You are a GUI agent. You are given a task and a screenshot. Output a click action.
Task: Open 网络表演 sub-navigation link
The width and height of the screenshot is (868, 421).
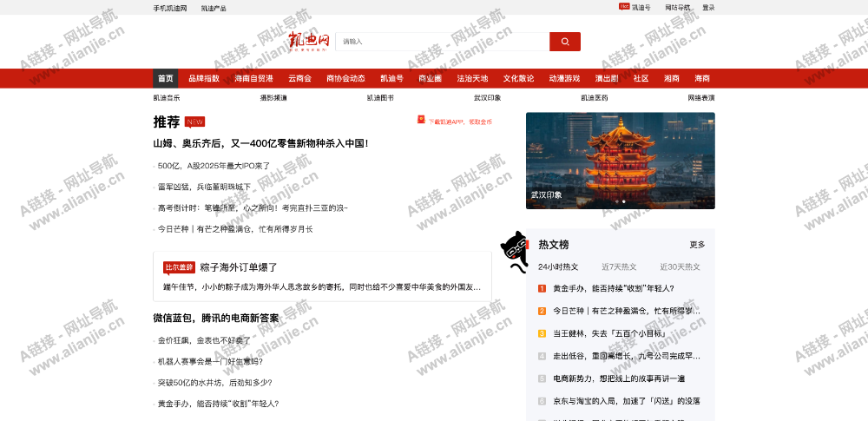coord(701,98)
